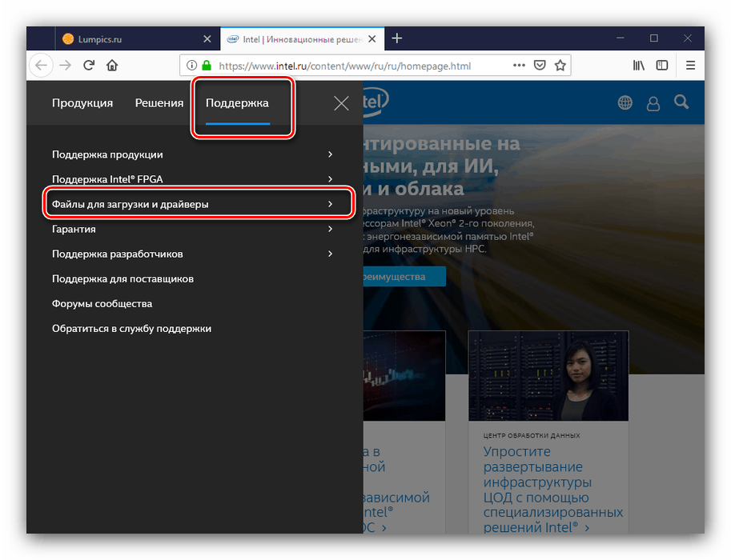Open Форумы сообщества link
731x560 pixels.
point(102,304)
